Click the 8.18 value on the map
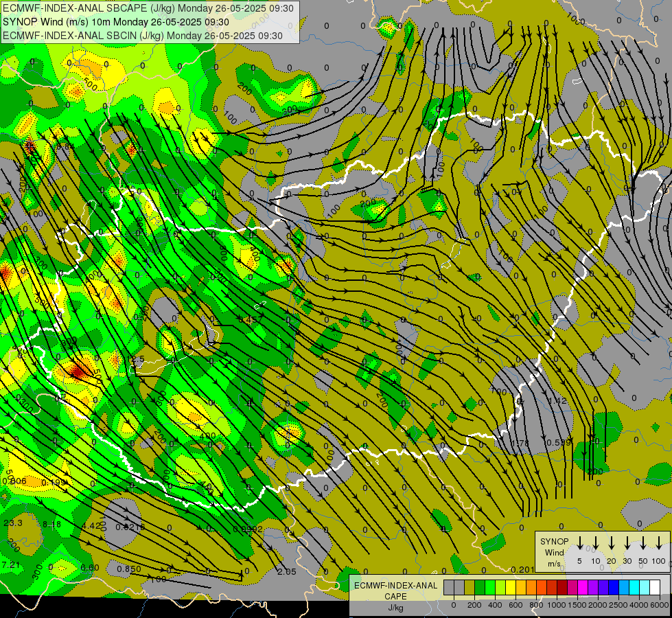The width and height of the screenshot is (672, 618). click(x=52, y=524)
